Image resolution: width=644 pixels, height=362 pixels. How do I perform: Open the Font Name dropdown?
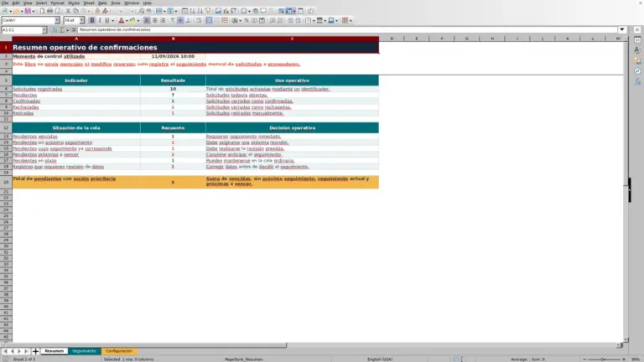point(57,20)
